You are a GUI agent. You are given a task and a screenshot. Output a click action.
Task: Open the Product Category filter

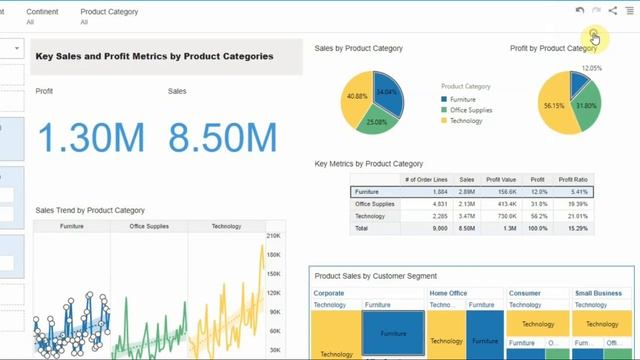click(109, 16)
